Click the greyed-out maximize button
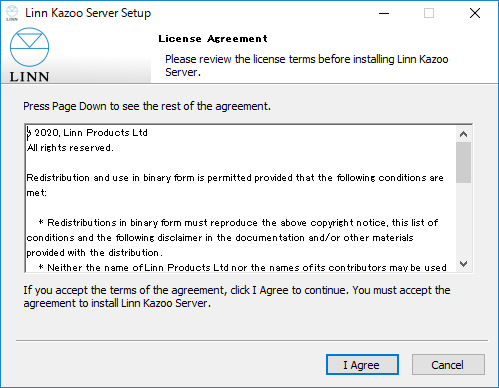Screen dimensions: 499x388 click(x=429, y=13)
